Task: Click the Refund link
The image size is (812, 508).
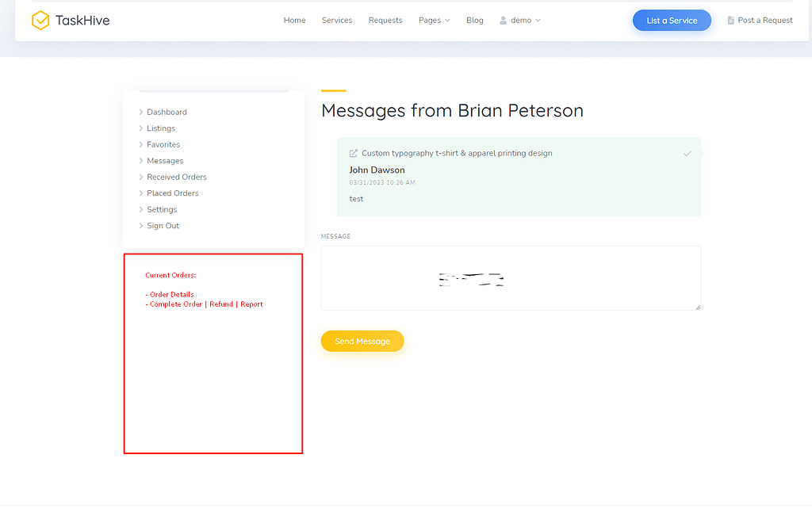Action: (221, 304)
